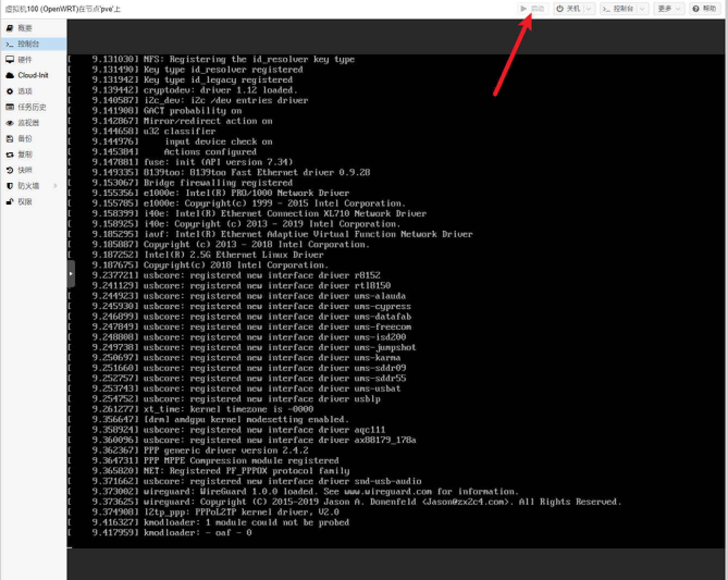Click the 'Intel(R) 2.5G Ethernet Linux Driver' line
This screenshot has height=580, width=728.
tap(233, 255)
